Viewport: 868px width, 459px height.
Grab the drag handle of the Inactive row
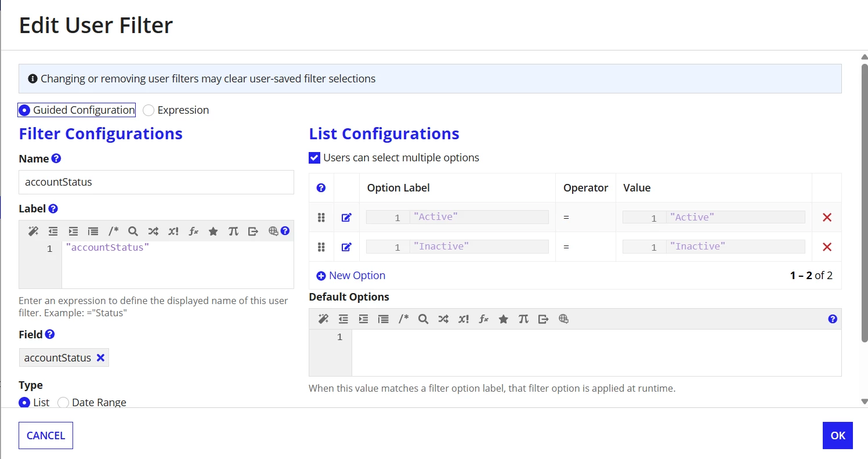click(x=321, y=247)
